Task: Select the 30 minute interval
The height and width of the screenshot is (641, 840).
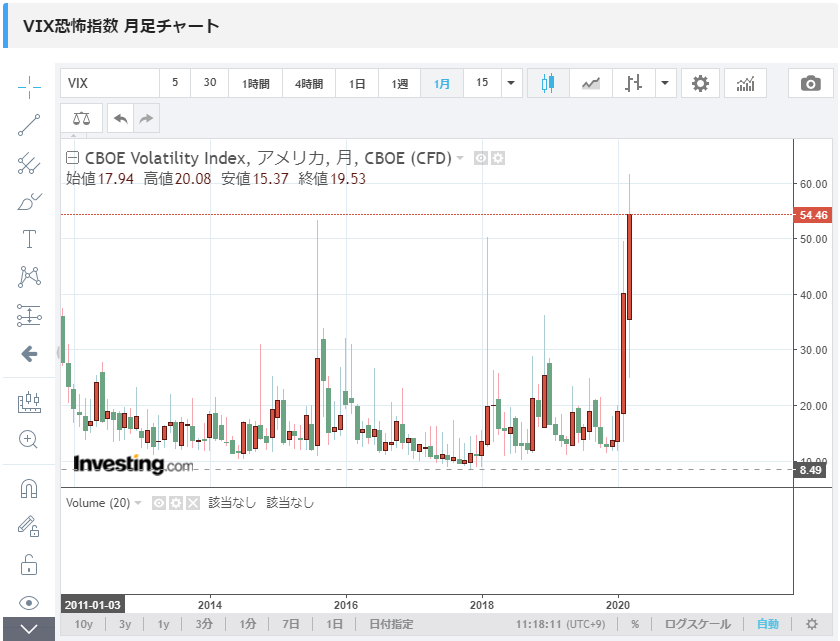Action: click(209, 83)
